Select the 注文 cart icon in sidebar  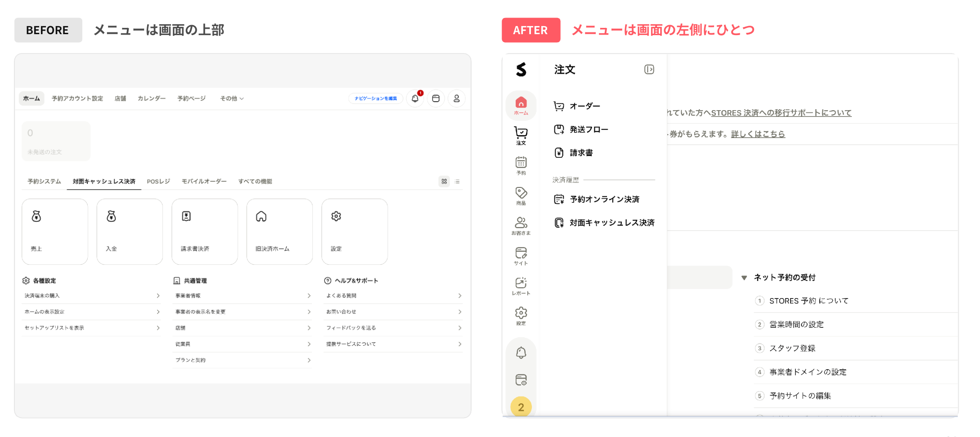521,136
